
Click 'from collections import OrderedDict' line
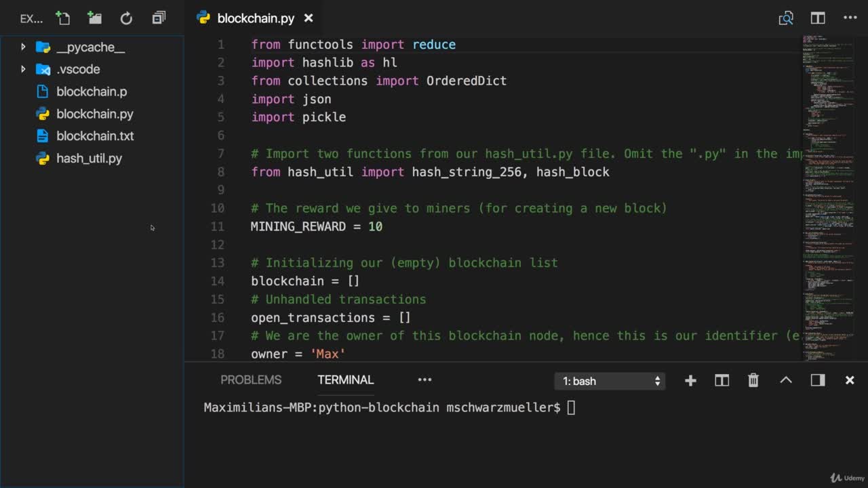click(379, 81)
